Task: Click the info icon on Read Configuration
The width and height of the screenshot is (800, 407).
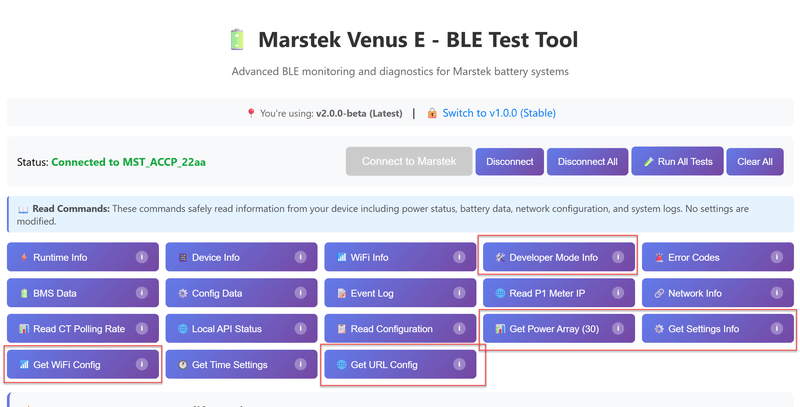Action: click(459, 329)
